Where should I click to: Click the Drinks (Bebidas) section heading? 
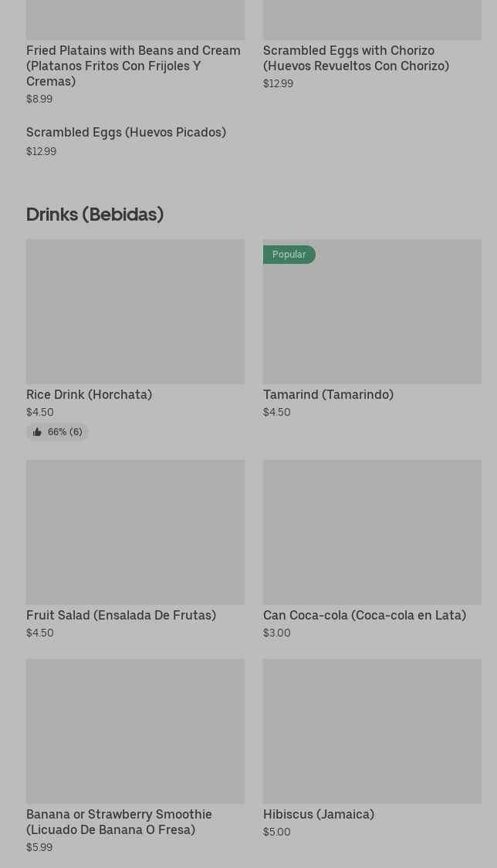[95, 214]
